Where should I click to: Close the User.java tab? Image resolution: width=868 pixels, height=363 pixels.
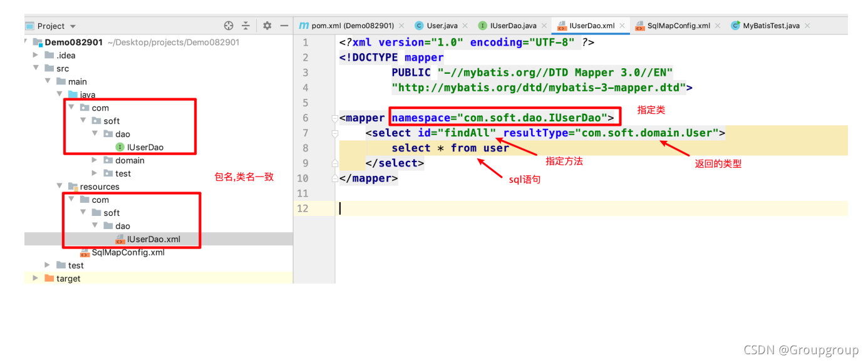tap(465, 26)
